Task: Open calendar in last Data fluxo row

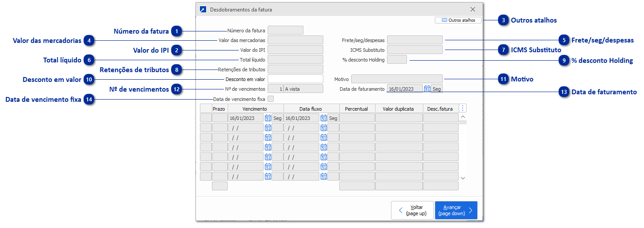Action: click(324, 177)
